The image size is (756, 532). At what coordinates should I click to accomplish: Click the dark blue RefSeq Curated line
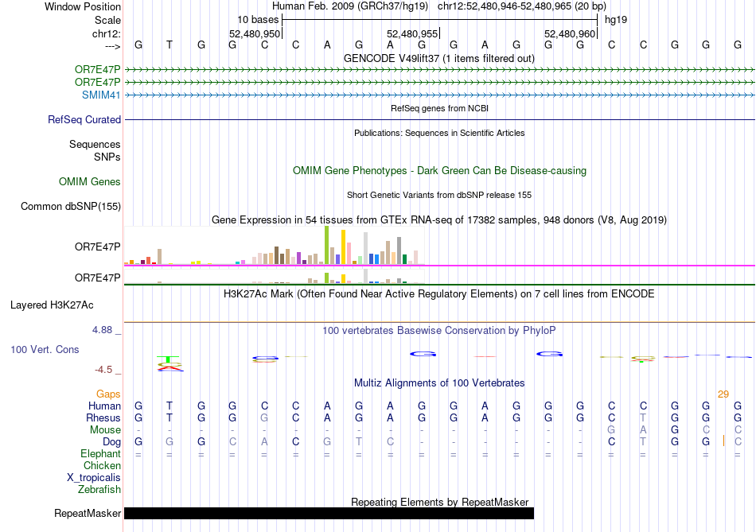[439, 119]
